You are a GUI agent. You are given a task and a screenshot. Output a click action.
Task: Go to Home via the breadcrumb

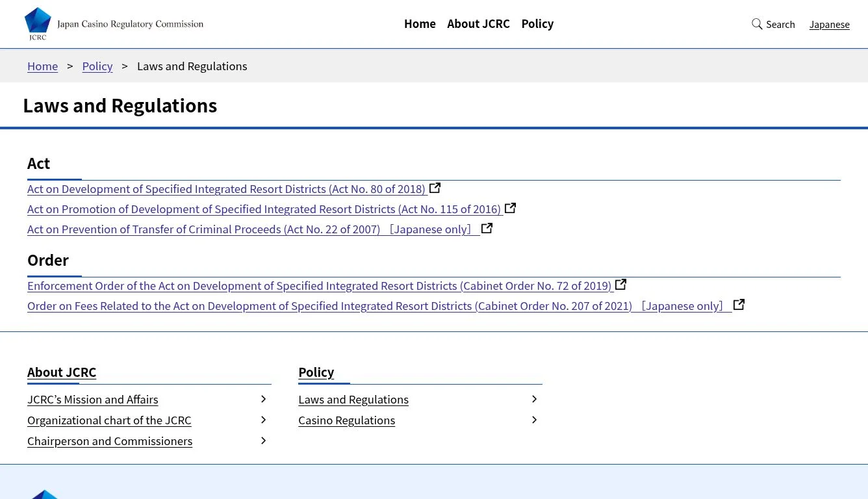click(x=42, y=66)
